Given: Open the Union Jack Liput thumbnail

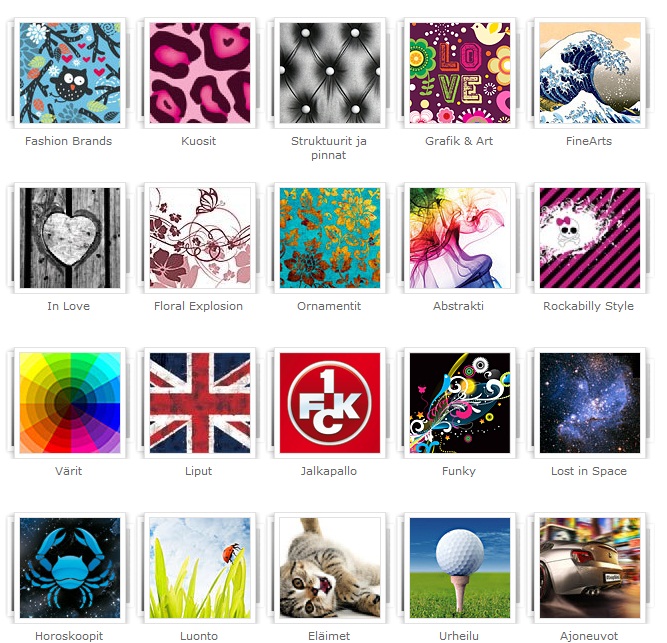Looking at the screenshot, I should pos(200,403).
